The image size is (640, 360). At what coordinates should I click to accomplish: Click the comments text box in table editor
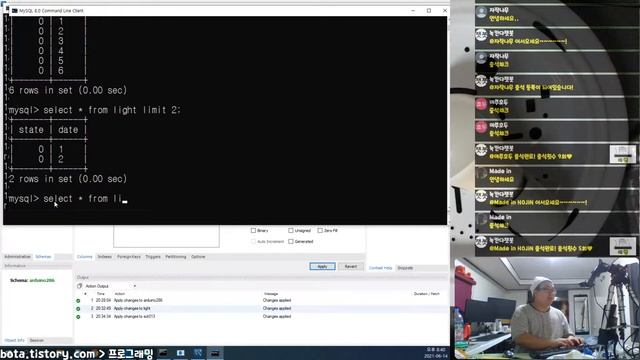(x=166, y=236)
